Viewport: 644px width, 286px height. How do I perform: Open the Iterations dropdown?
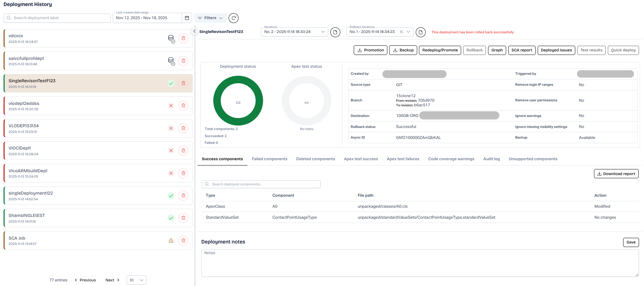[x=294, y=32]
